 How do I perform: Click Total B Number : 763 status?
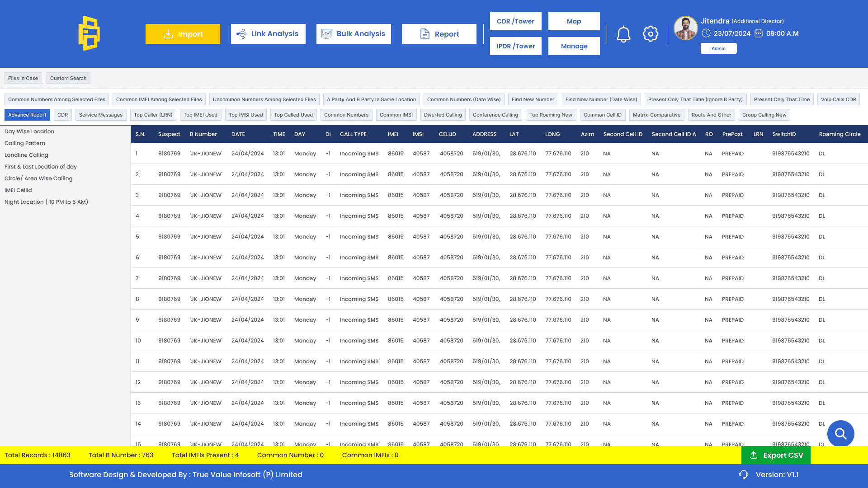tap(121, 455)
